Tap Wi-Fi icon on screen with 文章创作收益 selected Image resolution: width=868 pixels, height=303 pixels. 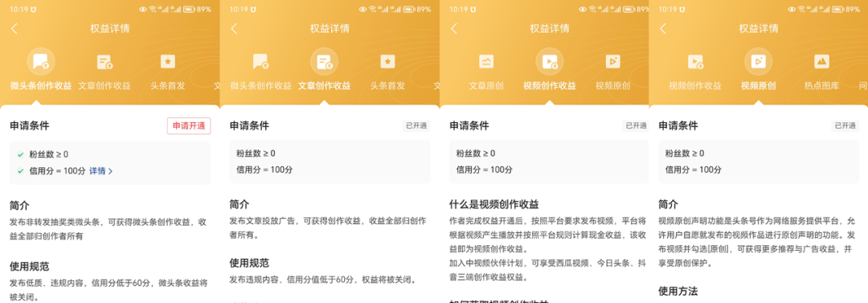click(373, 9)
